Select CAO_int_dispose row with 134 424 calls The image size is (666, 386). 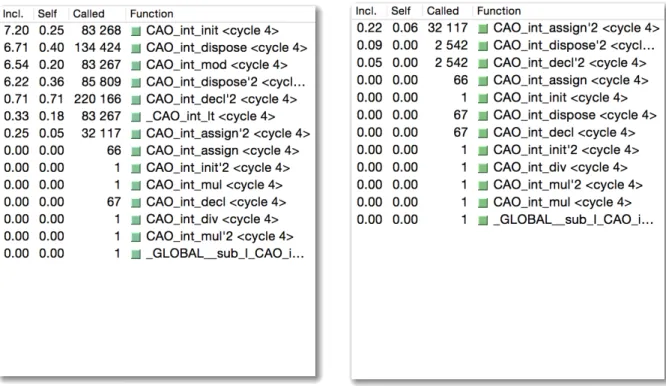click(x=158, y=48)
